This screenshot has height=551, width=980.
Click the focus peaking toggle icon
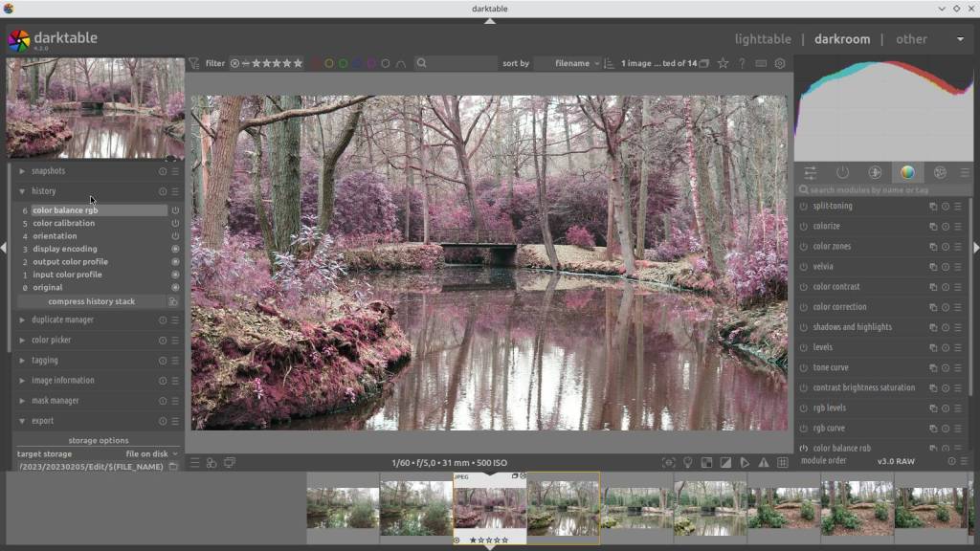tap(668, 463)
